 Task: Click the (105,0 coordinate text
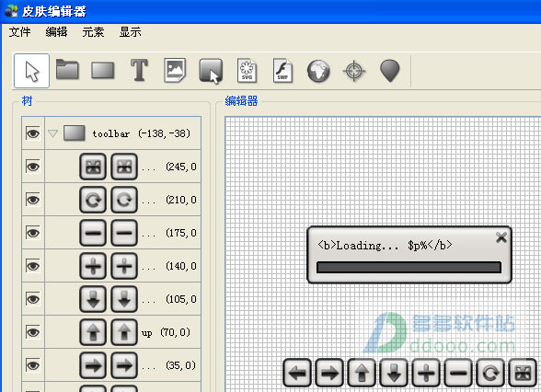coord(181,299)
